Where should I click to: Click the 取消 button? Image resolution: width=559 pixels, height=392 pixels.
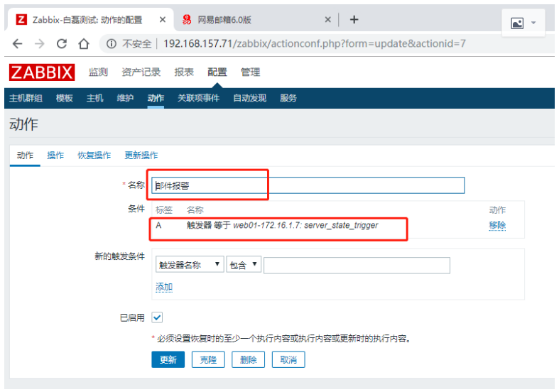[288, 359]
